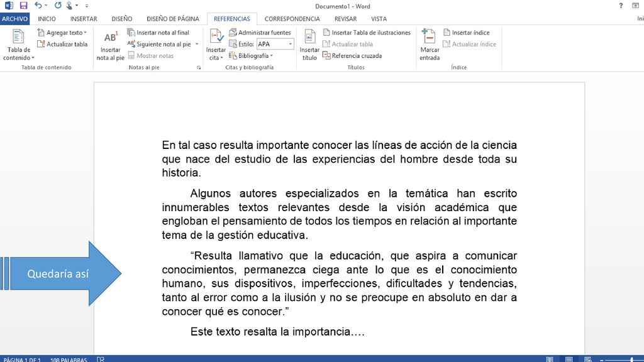Click the Agregar texto icon
The image size is (644, 362).
point(41,33)
